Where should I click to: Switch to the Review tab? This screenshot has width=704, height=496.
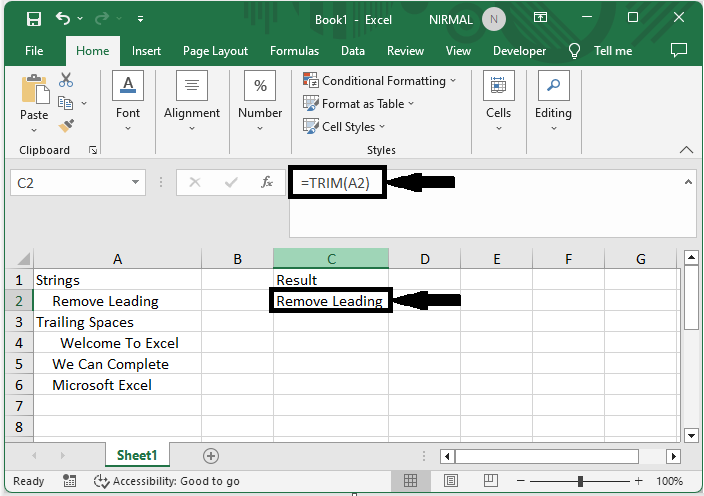[x=405, y=51]
